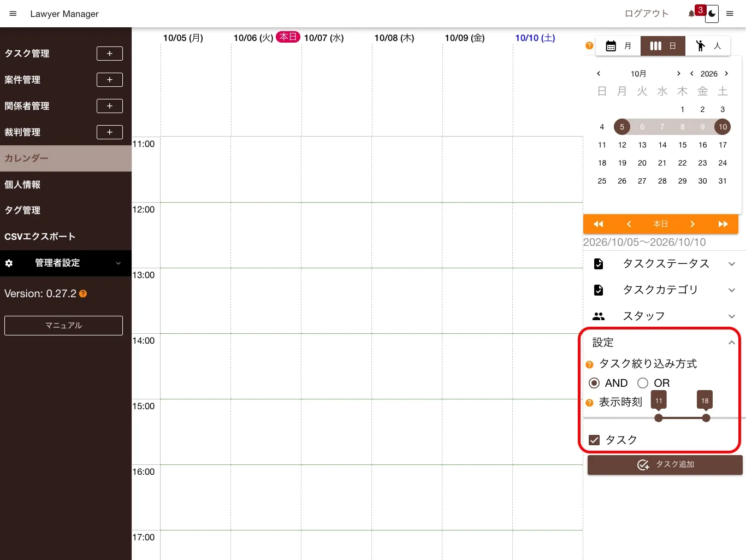Click help icon beside タスク絞り込み方式
746x560 pixels.
tap(589, 365)
